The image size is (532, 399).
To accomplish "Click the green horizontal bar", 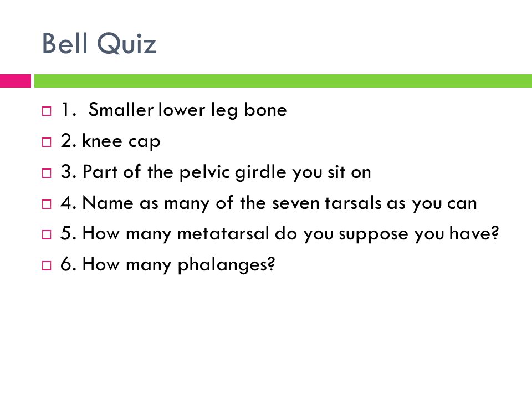I will (x=283, y=81).
